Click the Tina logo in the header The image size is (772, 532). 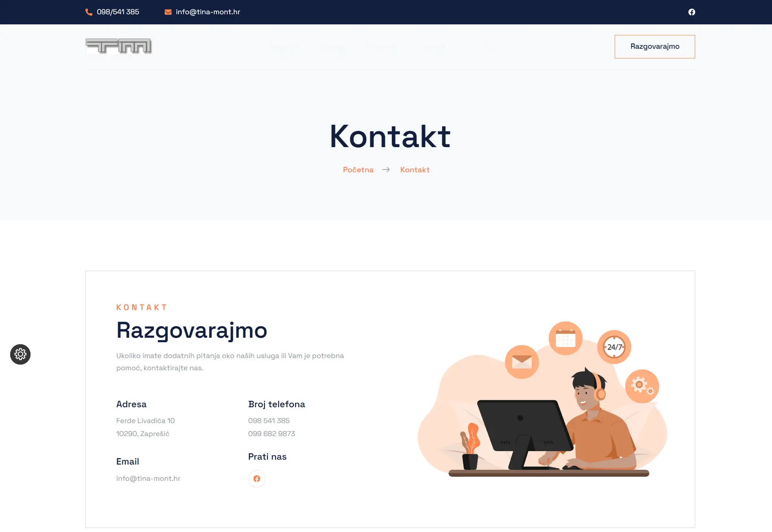pyautogui.click(x=118, y=46)
